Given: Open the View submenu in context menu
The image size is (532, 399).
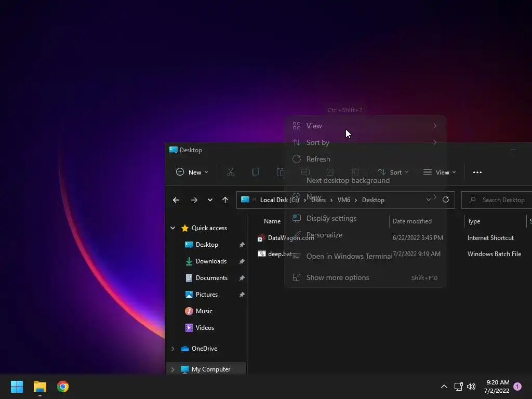Looking at the screenshot, I should (x=365, y=126).
